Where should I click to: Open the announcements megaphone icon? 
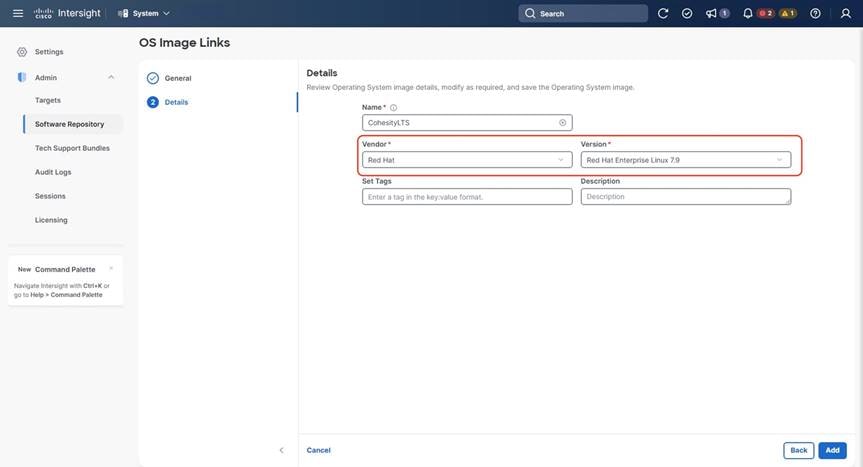[711, 13]
